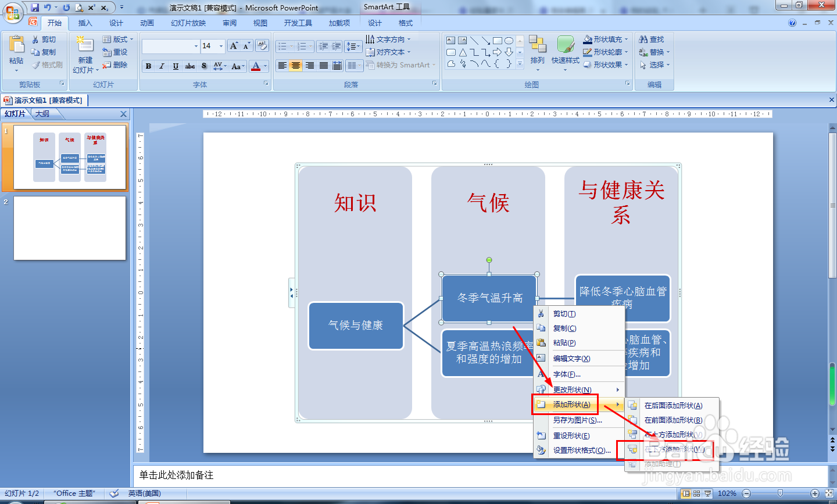Click the zoom slider handle
This screenshot has width=837, height=504.
click(780, 494)
